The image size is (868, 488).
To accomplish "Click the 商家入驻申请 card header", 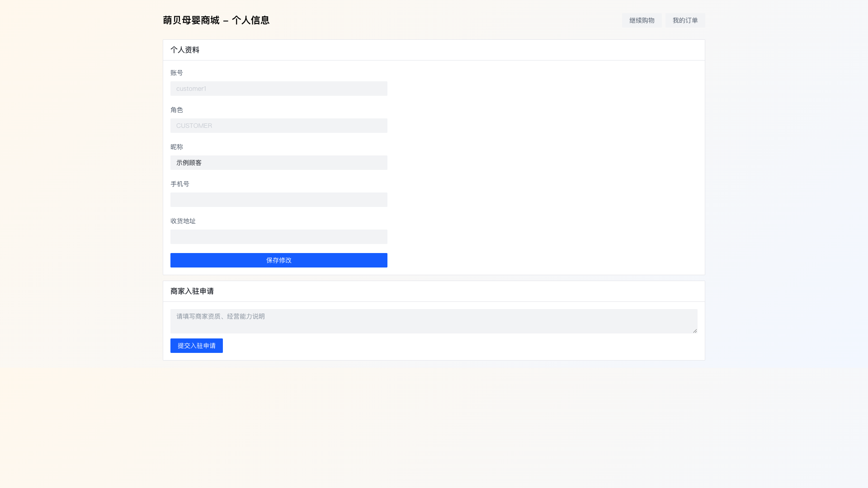I will [192, 291].
